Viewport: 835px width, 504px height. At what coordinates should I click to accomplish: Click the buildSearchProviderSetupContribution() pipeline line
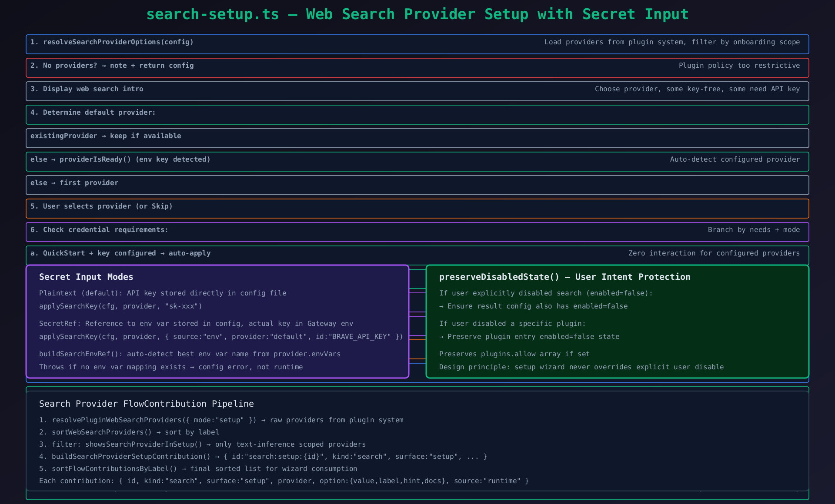(x=263, y=457)
